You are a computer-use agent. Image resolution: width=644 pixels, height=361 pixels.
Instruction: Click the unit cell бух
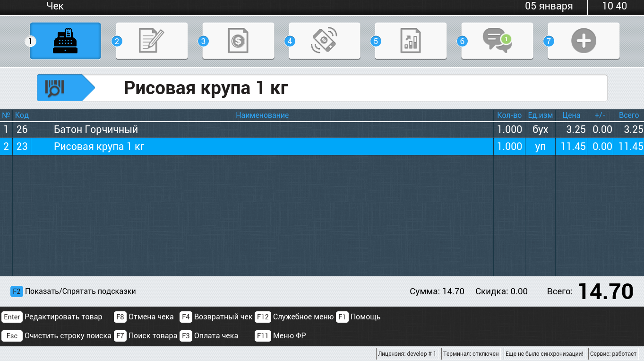(x=541, y=130)
